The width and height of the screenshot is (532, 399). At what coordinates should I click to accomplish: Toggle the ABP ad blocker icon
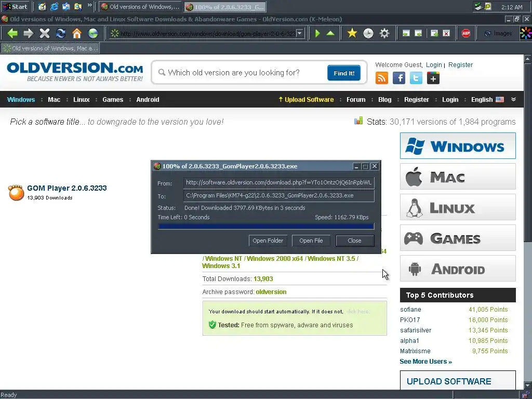tap(466, 33)
